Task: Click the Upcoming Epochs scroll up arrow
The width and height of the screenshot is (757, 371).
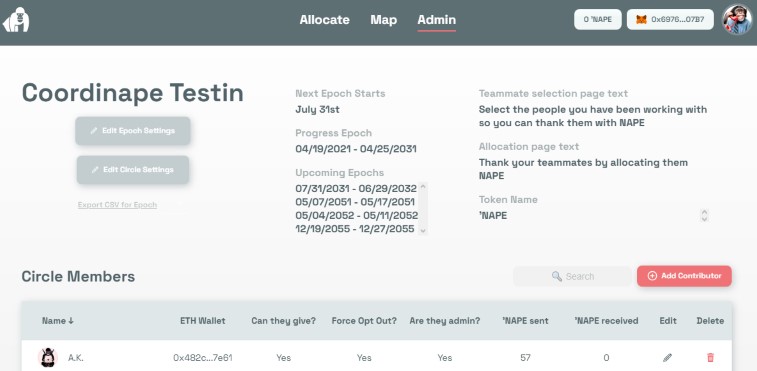Action: click(x=423, y=186)
